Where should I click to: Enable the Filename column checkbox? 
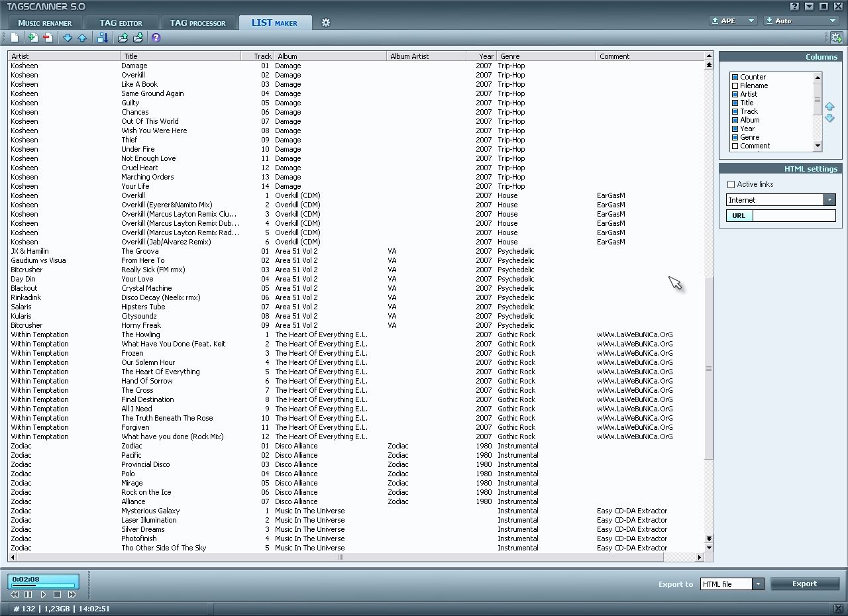[735, 85]
